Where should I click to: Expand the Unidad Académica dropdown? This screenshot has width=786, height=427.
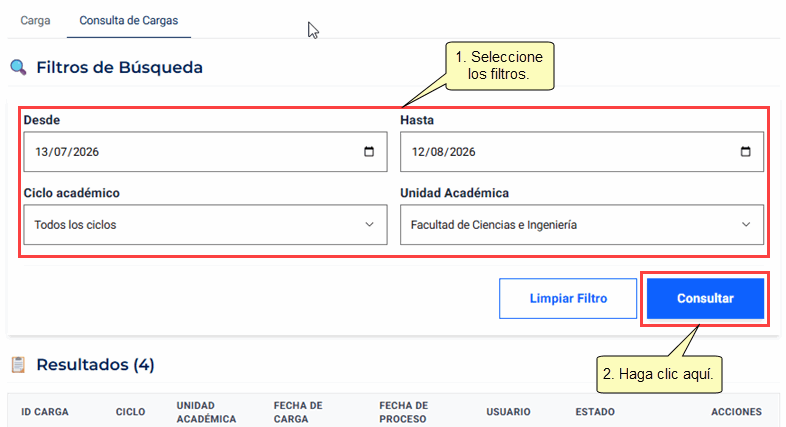coord(582,225)
